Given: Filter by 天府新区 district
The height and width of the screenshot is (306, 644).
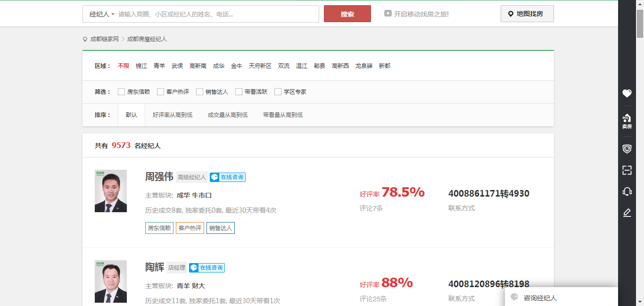Looking at the screenshot, I should coord(260,66).
